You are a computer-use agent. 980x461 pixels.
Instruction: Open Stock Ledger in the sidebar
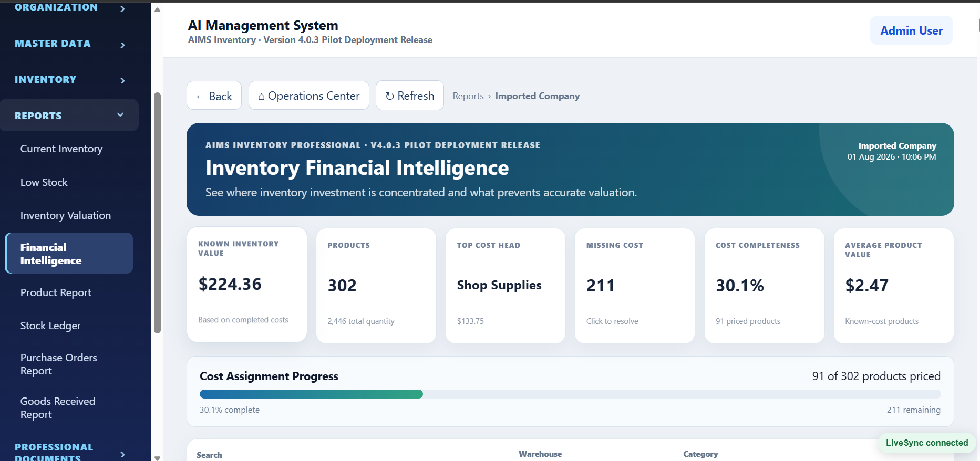coord(69,326)
